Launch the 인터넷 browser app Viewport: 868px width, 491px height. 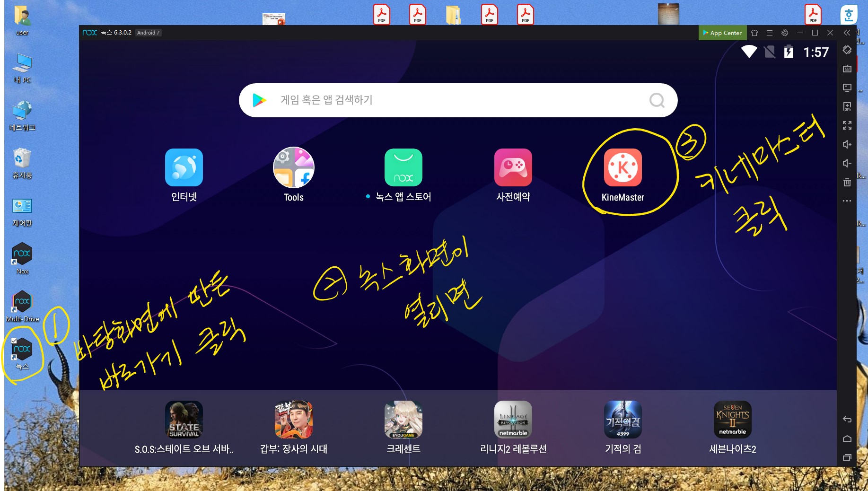[x=184, y=168]
